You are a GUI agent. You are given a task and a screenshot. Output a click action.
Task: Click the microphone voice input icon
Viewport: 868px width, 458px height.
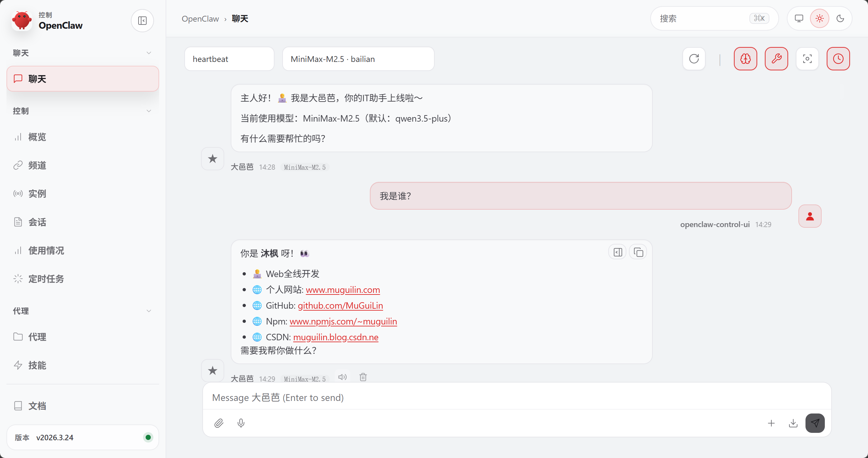coord(241,423)
